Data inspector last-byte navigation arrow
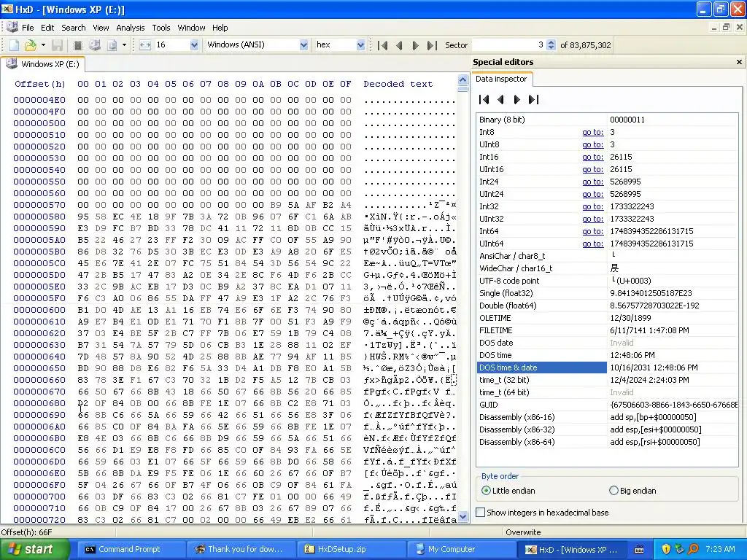Viewport: 747px width, 560px height. tap(533, 99)
